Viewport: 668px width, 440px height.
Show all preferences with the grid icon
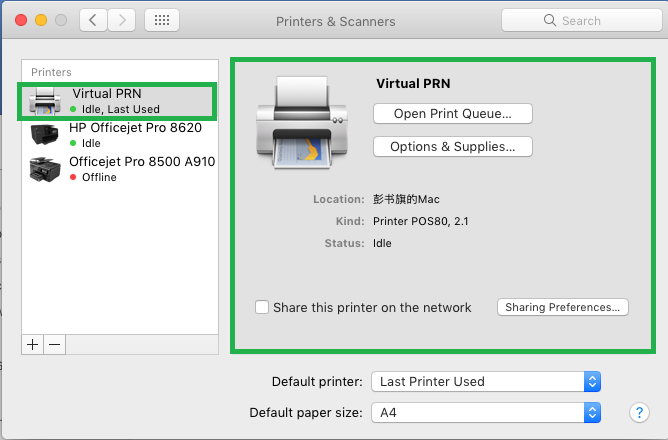coord(162,20)
